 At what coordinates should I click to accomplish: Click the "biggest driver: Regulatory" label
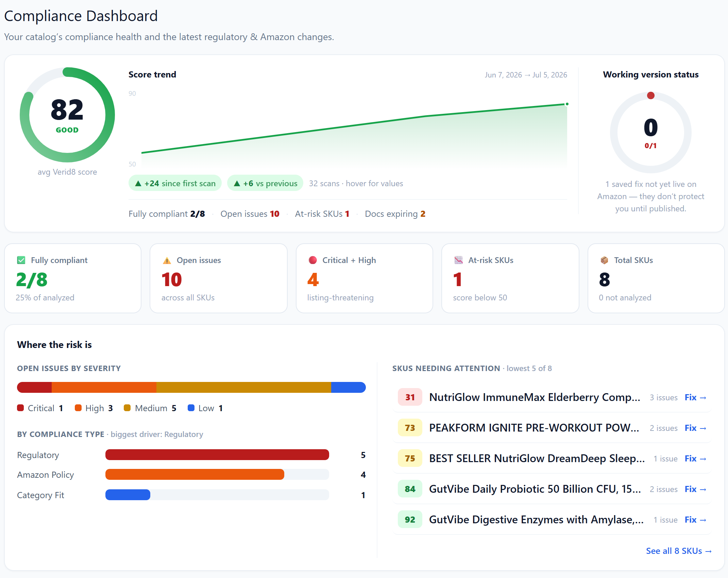(157, 434)
